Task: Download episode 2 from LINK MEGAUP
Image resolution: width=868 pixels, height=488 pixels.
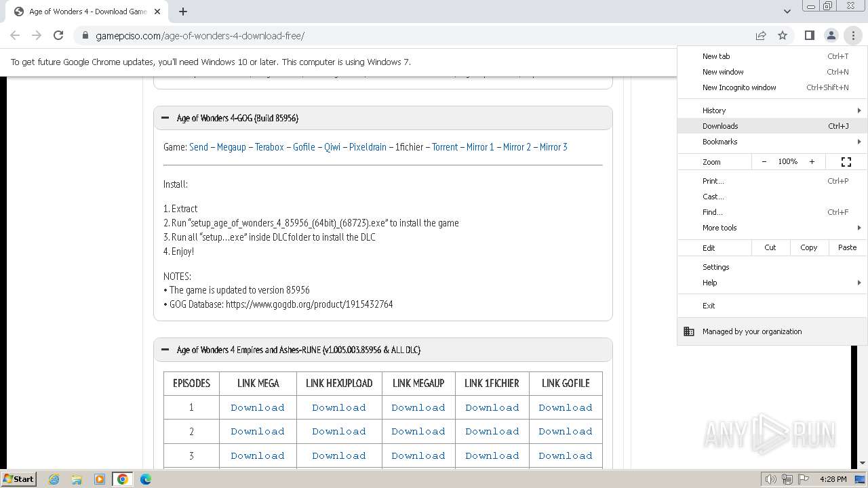Action: [418, 431]
